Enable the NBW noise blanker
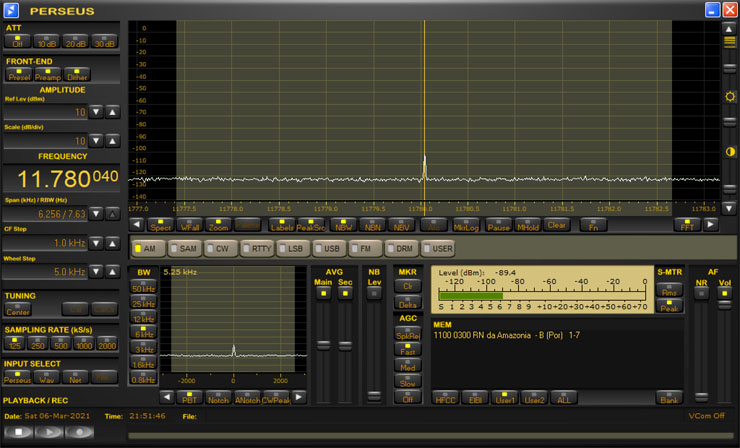 (343, 225)
